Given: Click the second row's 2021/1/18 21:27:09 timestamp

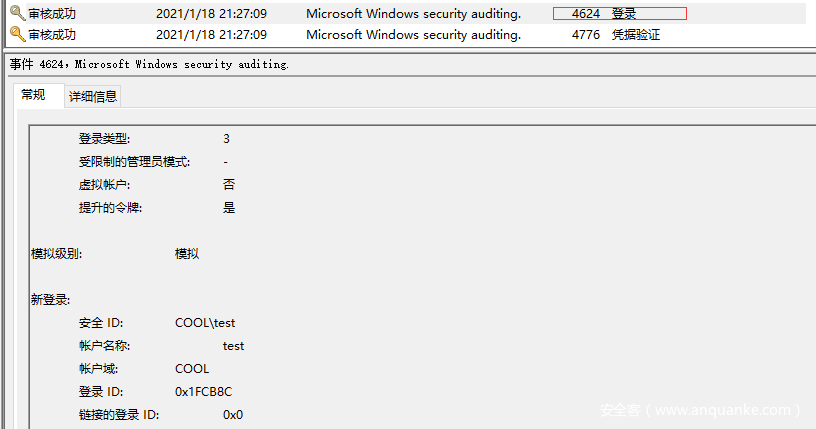Looking at the screenshot, I should pyautogui.click(x=211, y=35).
